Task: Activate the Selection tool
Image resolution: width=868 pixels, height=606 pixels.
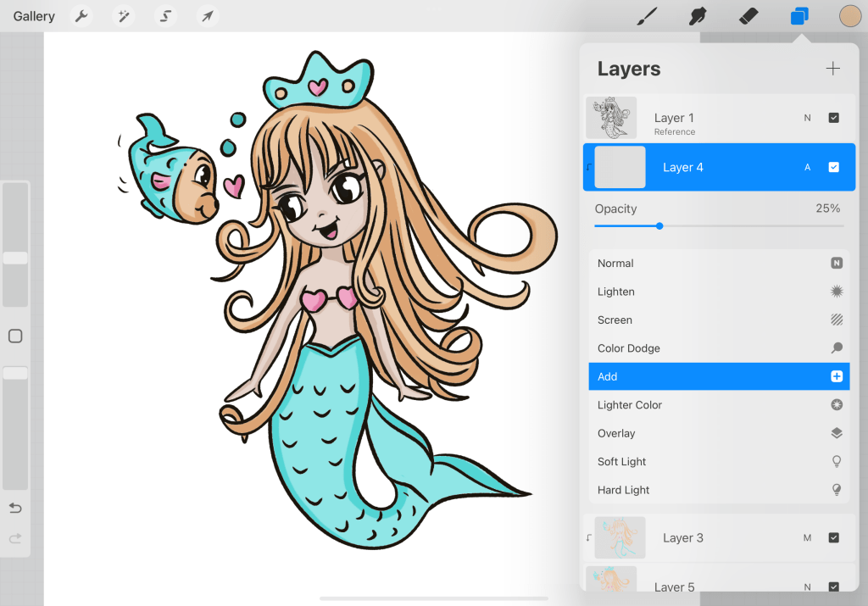Action: tap(166, 16)
